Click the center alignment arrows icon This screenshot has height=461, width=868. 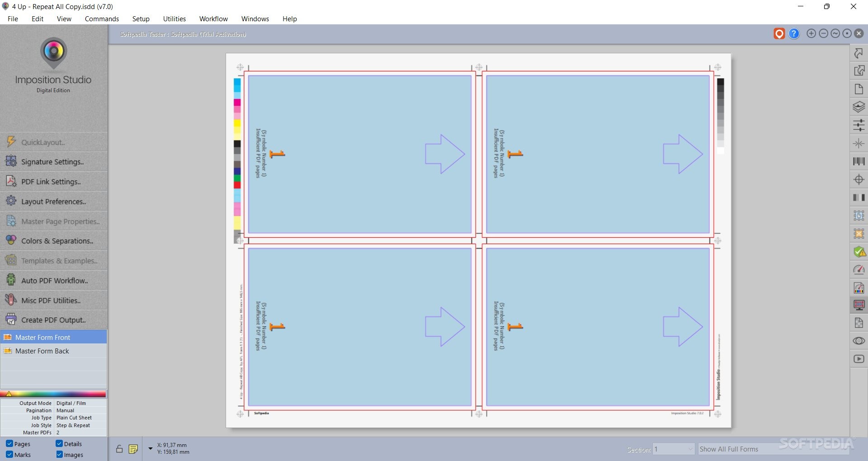[x=859, y=143]
